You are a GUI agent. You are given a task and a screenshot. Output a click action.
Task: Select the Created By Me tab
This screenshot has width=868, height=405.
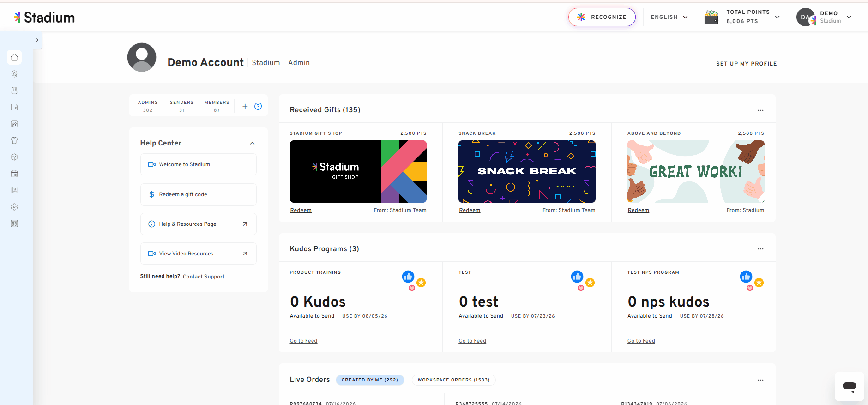(x=370, y=380)
